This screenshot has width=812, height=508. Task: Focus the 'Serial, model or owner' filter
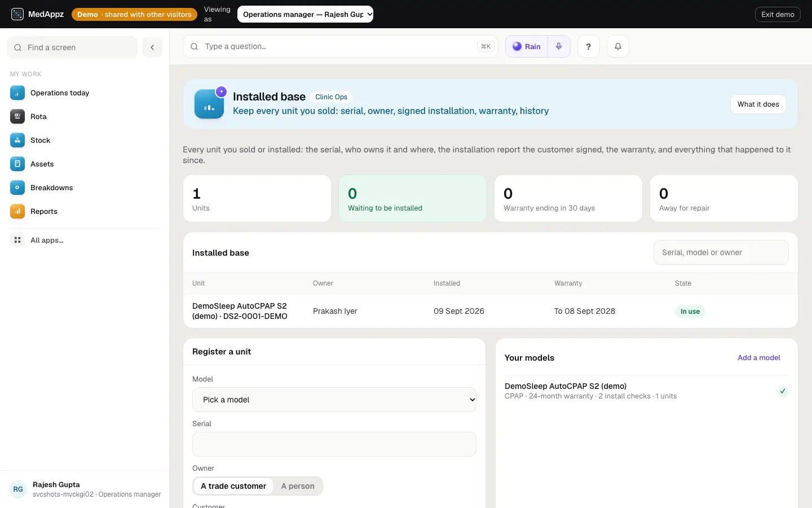[x=721, y=252]
